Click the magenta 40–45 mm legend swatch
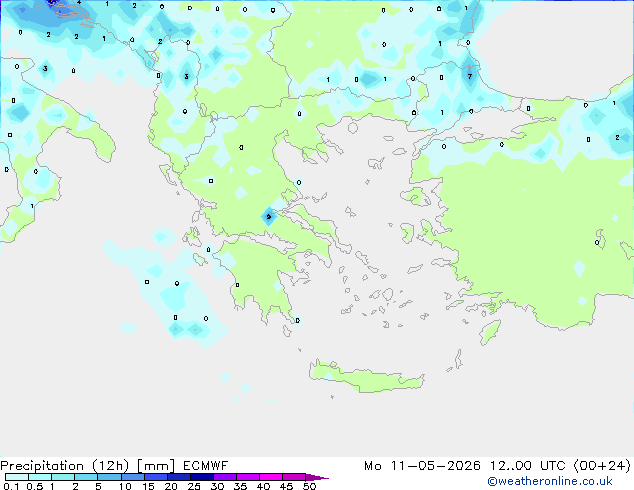 271,477
